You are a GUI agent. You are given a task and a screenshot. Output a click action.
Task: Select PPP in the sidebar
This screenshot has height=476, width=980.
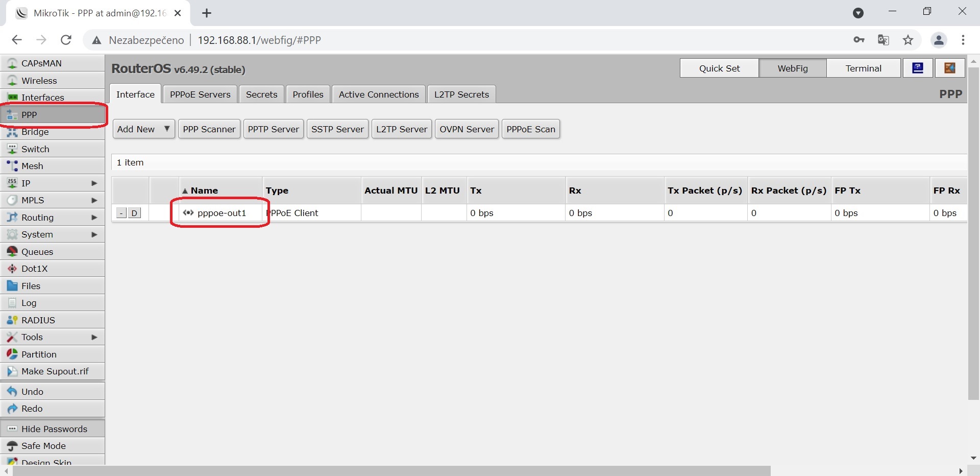53,115
